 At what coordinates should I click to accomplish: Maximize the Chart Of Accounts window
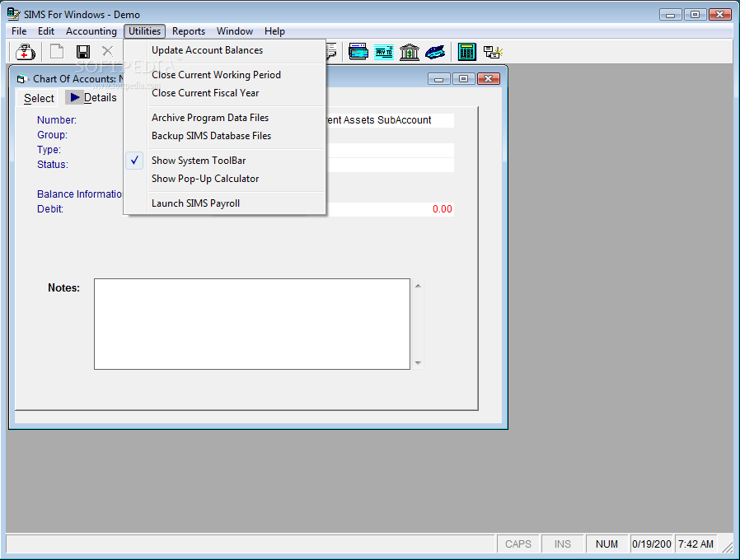pyautogui.click(x=463, y=79)
